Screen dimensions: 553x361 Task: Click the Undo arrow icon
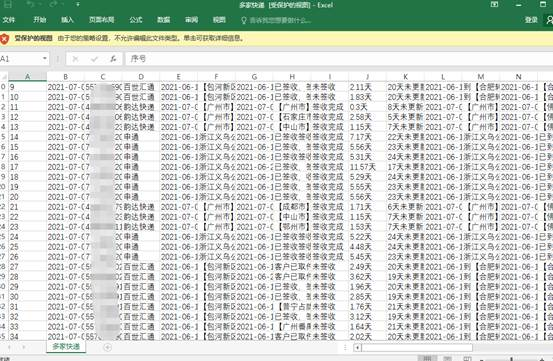coord(31,5)
